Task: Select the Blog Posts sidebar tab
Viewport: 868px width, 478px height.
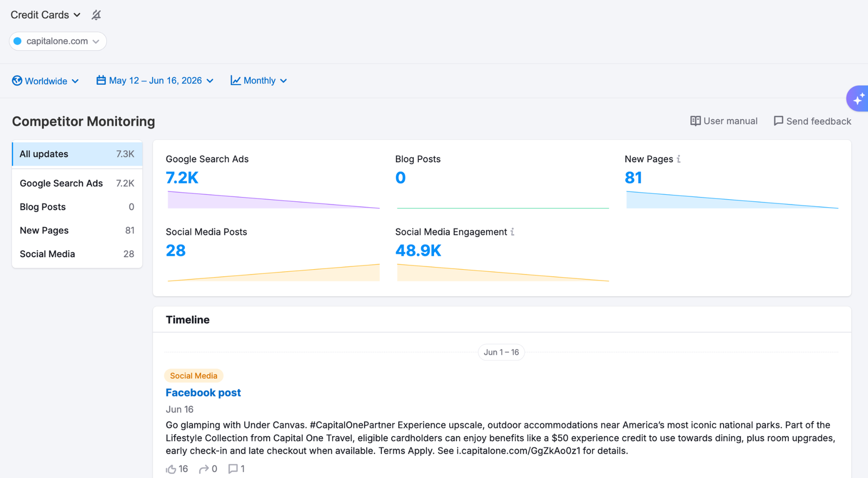Action: click(x=77, y=207)
